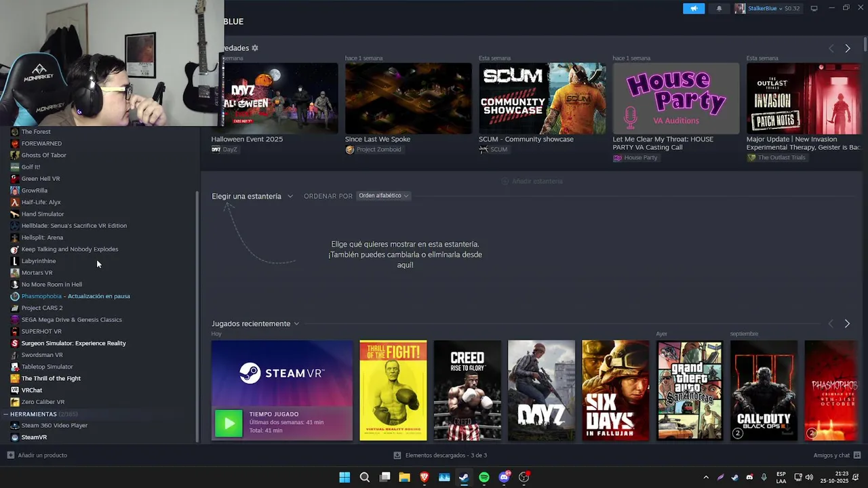This screenshot has height=488, width=868.
Task: Open downloads: Elementos descargados 3 de 3
Action: pyautogui.click(x=440, y=455)
